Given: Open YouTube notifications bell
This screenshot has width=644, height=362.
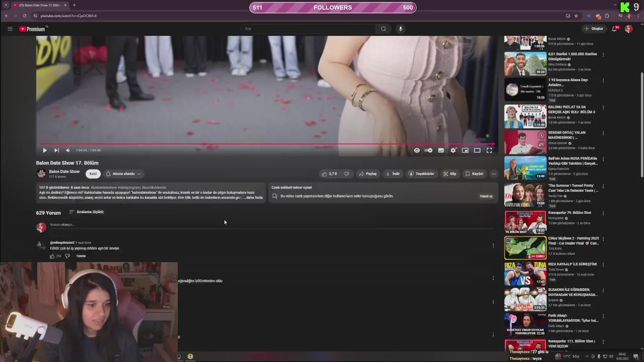Looking at the screenshot, I should click(x=614, y=29).
